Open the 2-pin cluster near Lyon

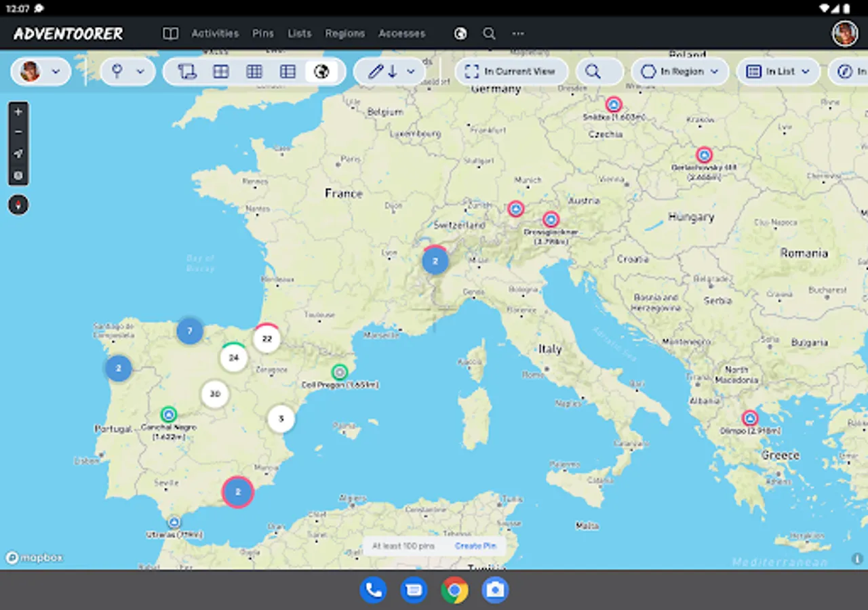[435, 260]
